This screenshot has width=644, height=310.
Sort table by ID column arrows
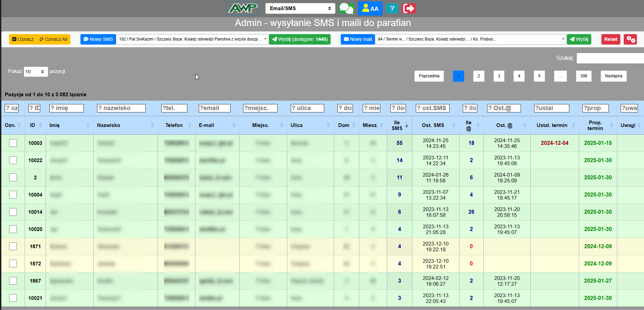(x=40, y=125)
